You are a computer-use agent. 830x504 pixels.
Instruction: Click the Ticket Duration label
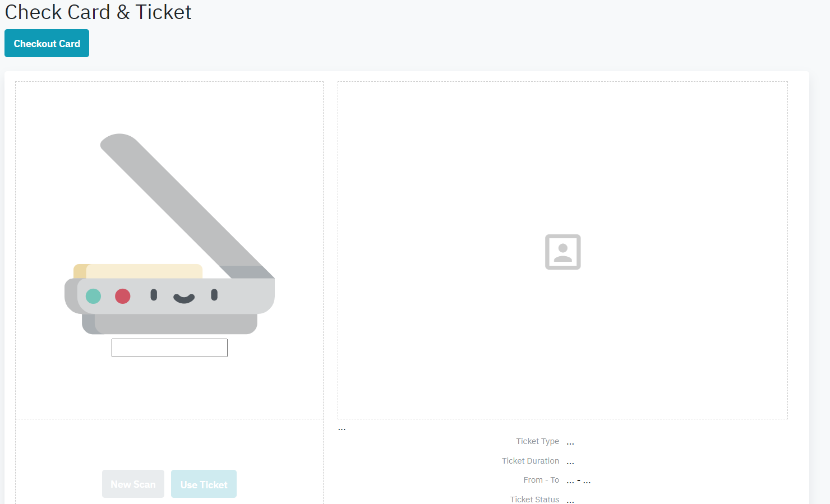530,461
